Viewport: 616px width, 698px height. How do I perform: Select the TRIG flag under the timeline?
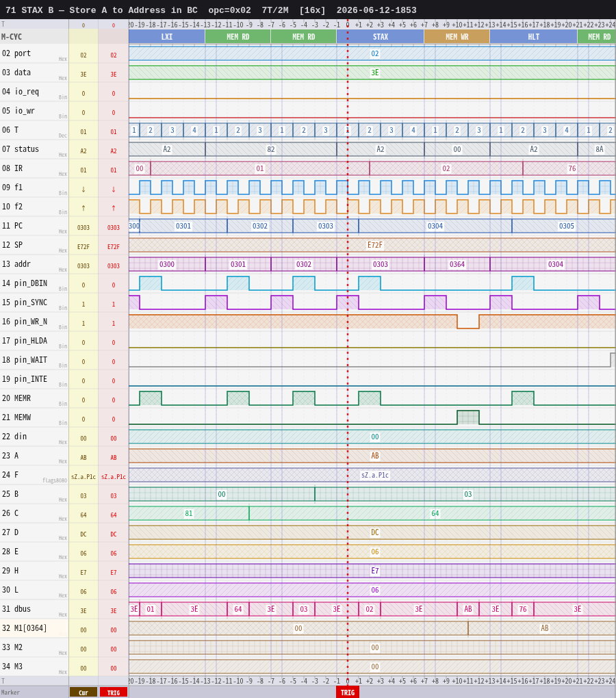coord(348,693)
